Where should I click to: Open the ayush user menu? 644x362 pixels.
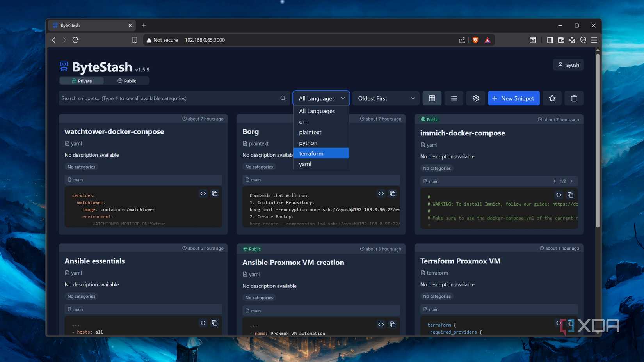[568, 64]
